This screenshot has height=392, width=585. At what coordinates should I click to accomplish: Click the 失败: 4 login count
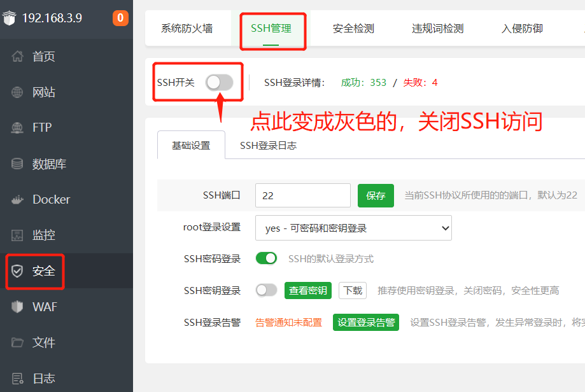(x=420, y=83)
